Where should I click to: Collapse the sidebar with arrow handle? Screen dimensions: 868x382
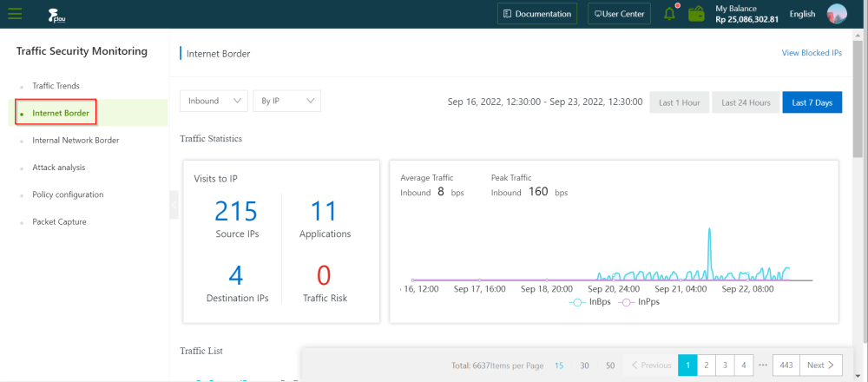click(x=174, y=205)
